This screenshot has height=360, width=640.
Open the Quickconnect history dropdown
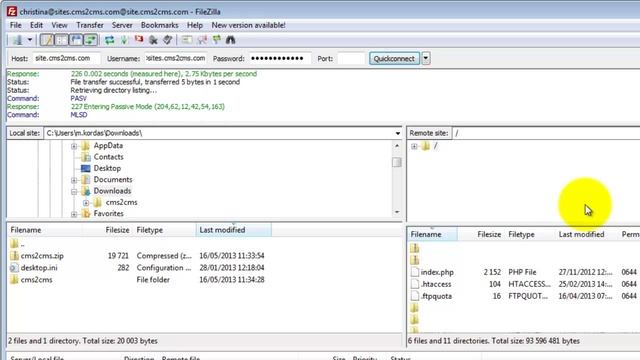(x=426, y=58)
